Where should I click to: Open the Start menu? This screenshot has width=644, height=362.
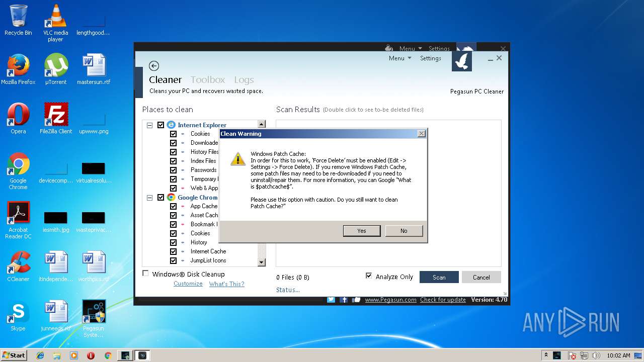tap(14, 355)
